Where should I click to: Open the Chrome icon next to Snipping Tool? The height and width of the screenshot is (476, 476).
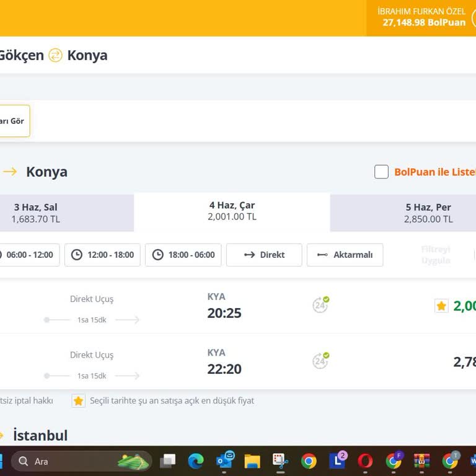point(309,461)
